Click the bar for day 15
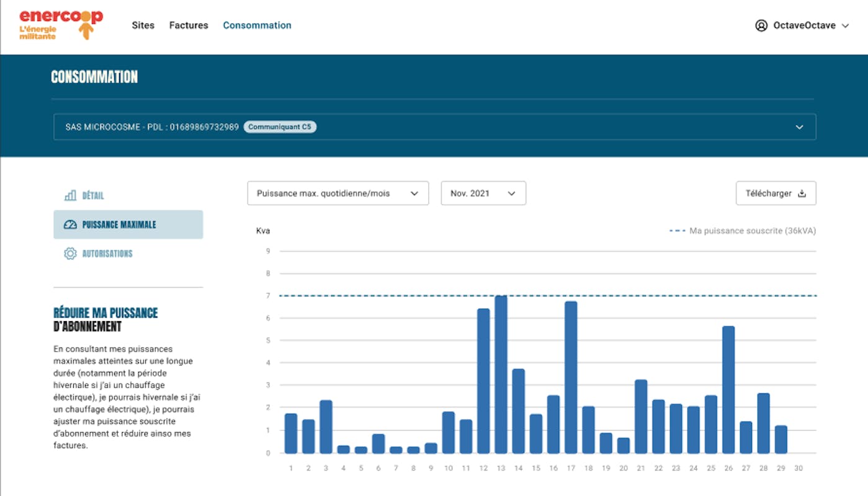Image resolution: width=868 pixels, height=496 pixels. tap(536, 433)
